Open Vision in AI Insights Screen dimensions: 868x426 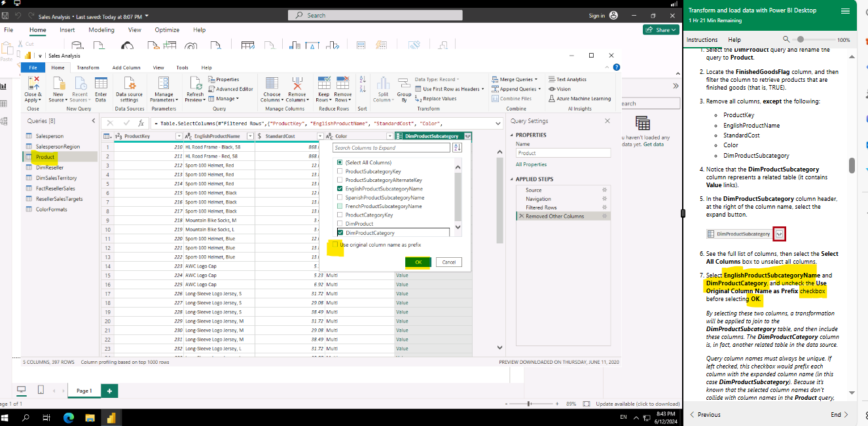click(x=560, y=89)
